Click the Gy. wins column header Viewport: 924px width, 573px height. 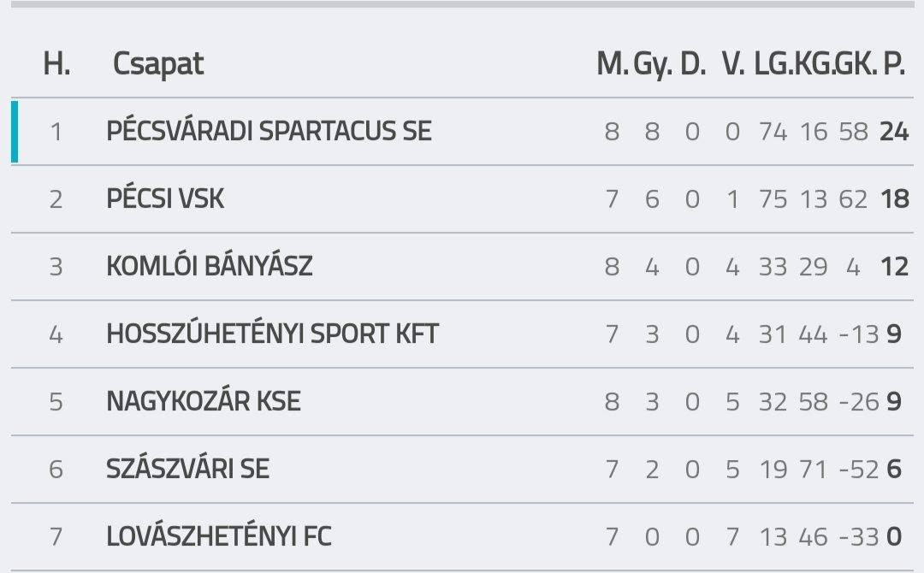(x=652, y=63)
